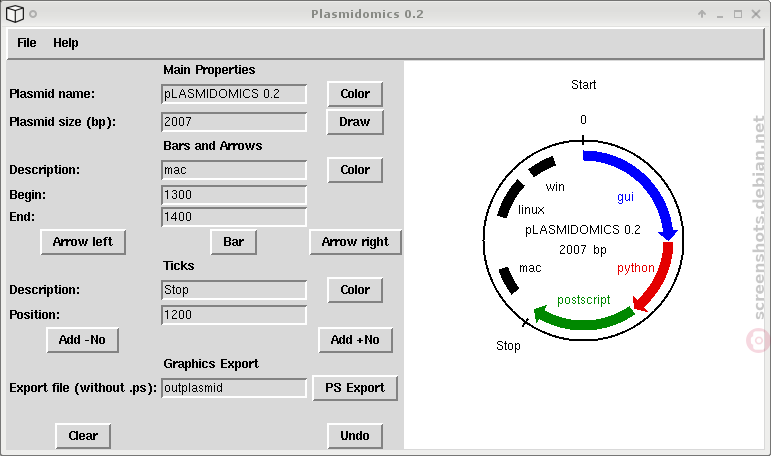Click the black bar next to the 'linux' label
771x456 pixels.
point(511,198)
